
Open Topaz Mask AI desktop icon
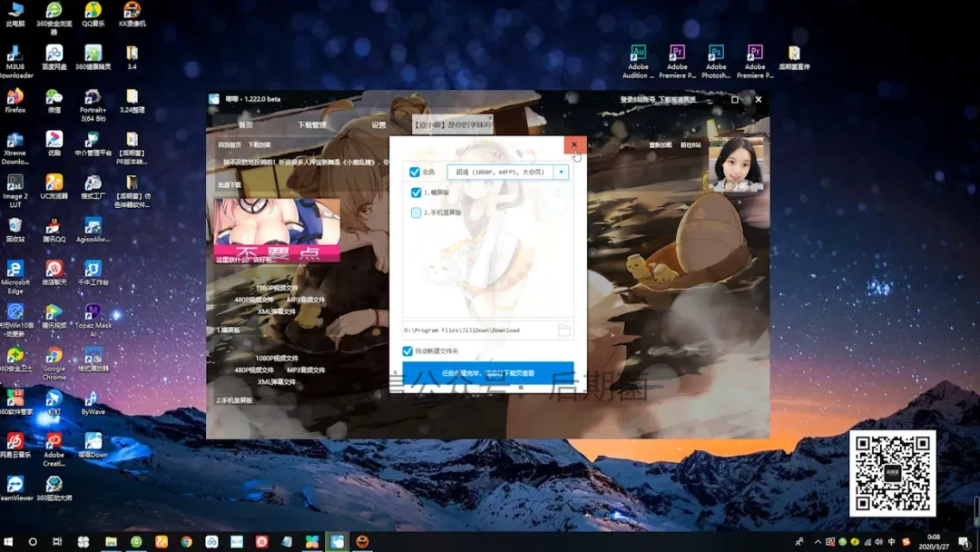93,320
